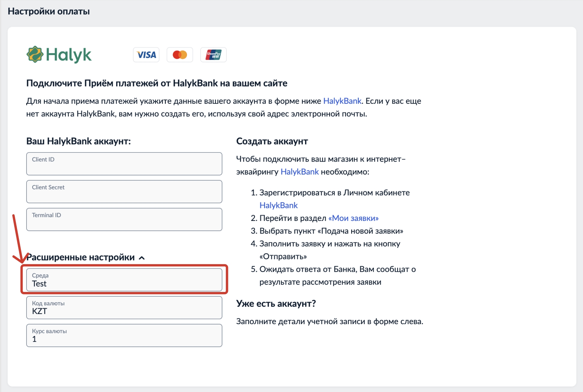Click the Mastercard icon
The height and width of the screenshot is (392, 583).
click(x=180, y=55)
